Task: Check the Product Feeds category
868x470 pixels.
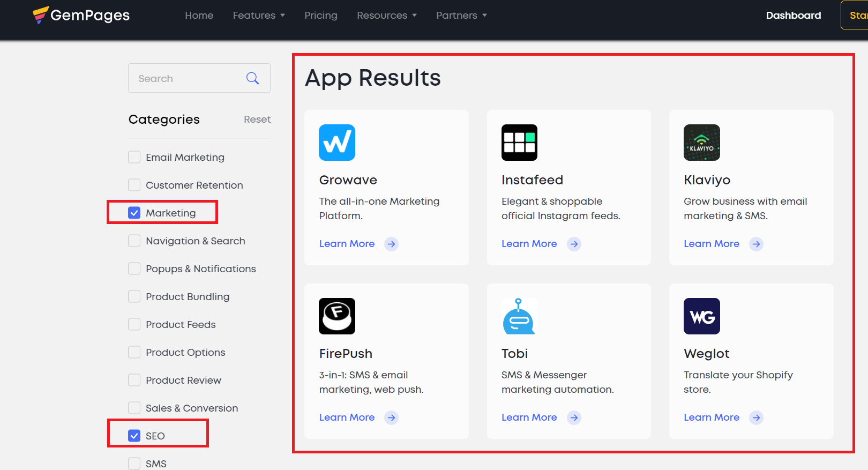Action: click(x=134, y=324)
